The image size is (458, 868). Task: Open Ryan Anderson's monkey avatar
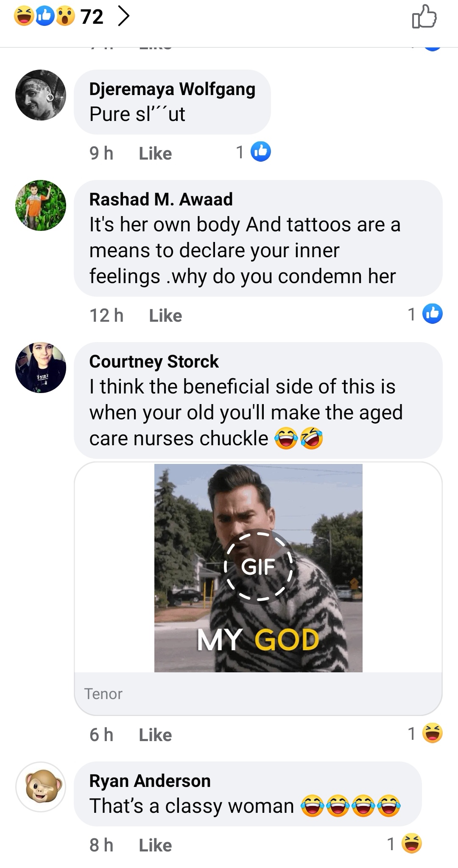tap(41, 787)
